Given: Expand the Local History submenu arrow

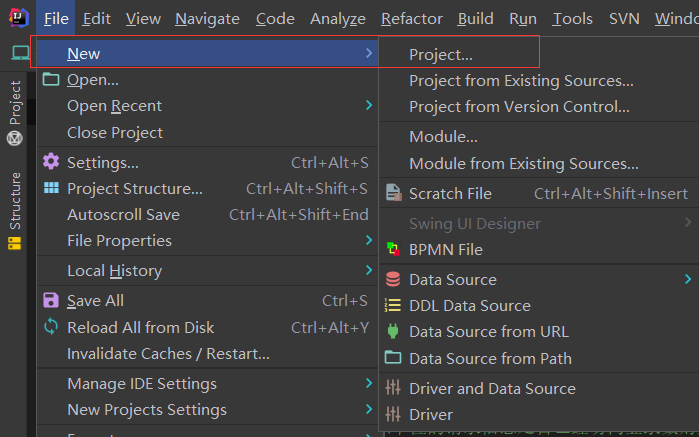Looking at the screenshot, I should coord(369,270).
